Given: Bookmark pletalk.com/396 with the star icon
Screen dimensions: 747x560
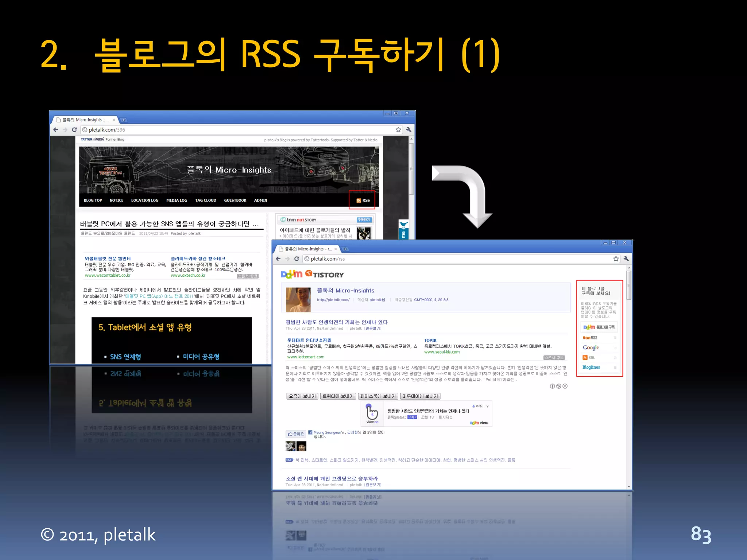Looking at the screenshot, I should click(x=398, y=130).
